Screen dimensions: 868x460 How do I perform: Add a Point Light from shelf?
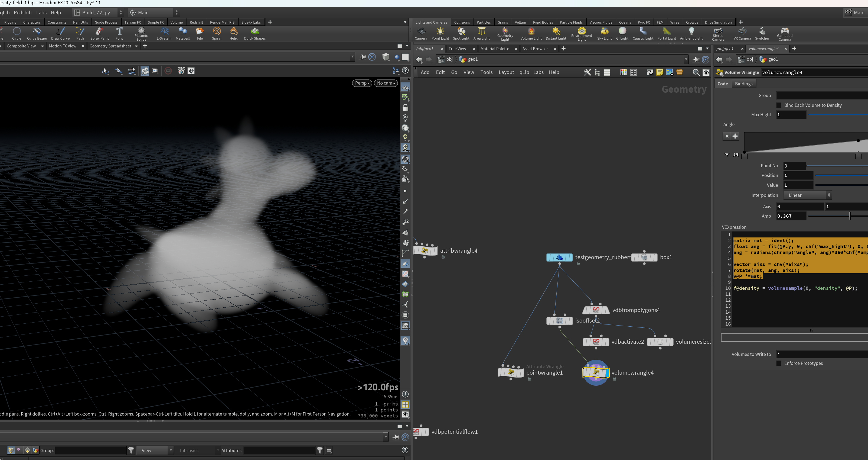(440, 34)
